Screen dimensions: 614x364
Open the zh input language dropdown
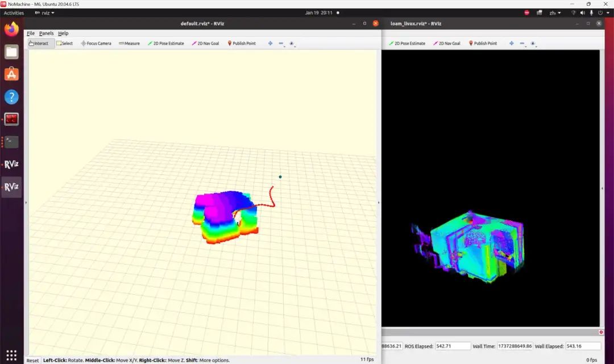pos(555,13)
